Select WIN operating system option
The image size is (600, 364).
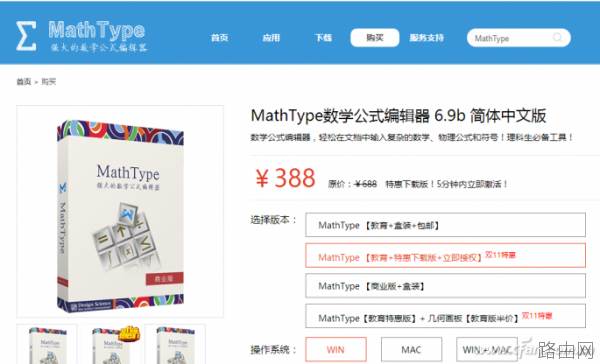(x=336, y=349)
